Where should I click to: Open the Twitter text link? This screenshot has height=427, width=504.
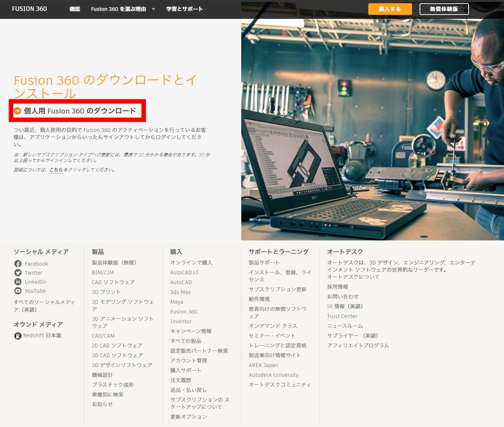pos(34,273)
